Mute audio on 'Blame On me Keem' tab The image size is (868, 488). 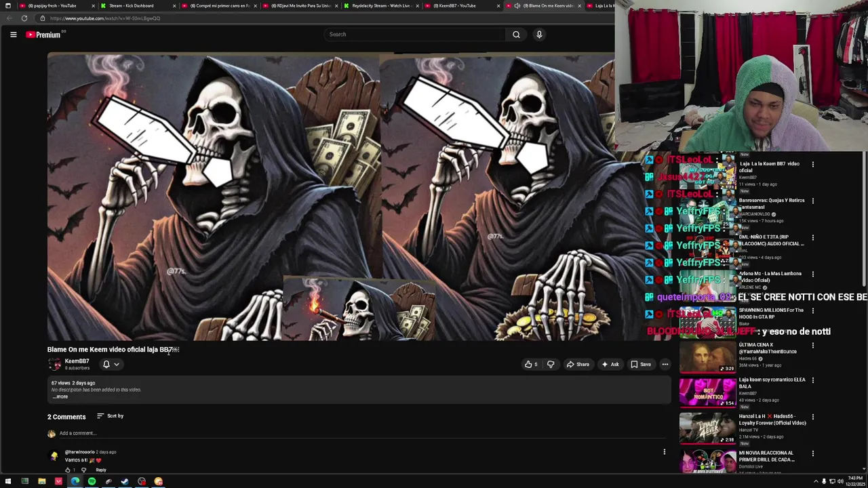[517, 5]
